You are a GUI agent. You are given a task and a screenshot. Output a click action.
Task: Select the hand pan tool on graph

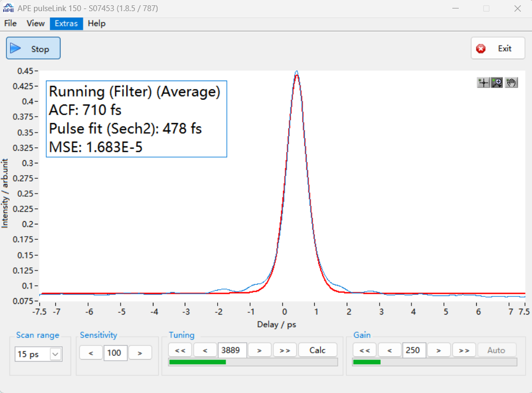point(511,83)
